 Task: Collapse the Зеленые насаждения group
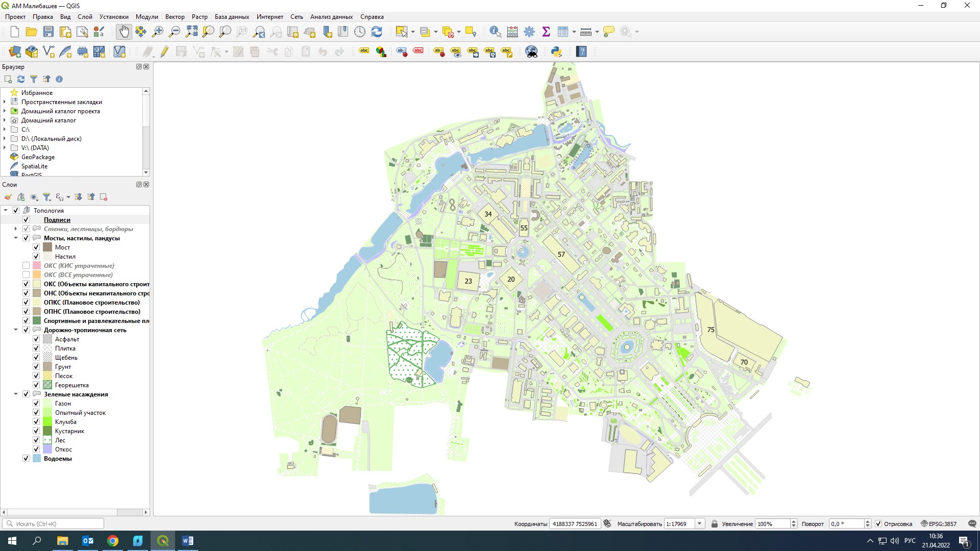point(16,394)
